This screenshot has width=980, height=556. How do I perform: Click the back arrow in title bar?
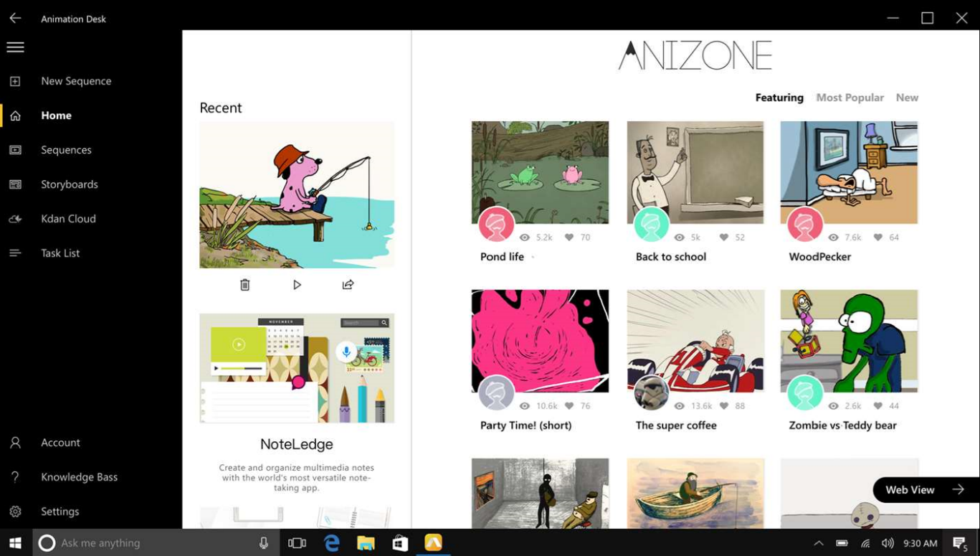coord(15,19)
